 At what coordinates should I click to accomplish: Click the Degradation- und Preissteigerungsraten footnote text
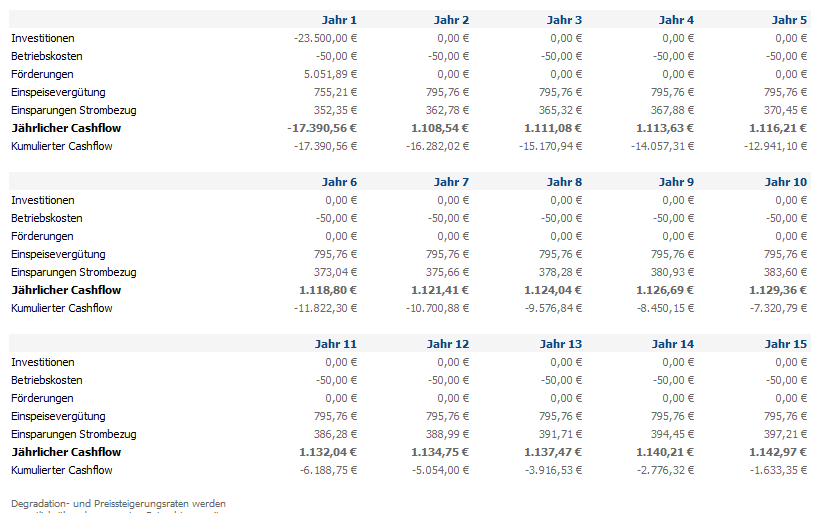tap(118, 503)
